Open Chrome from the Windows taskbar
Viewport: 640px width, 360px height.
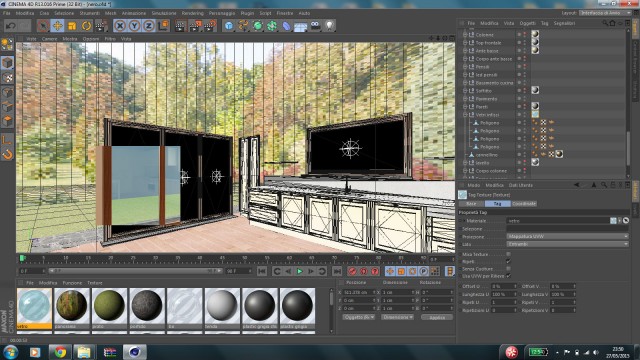click(x=60, y=352)
